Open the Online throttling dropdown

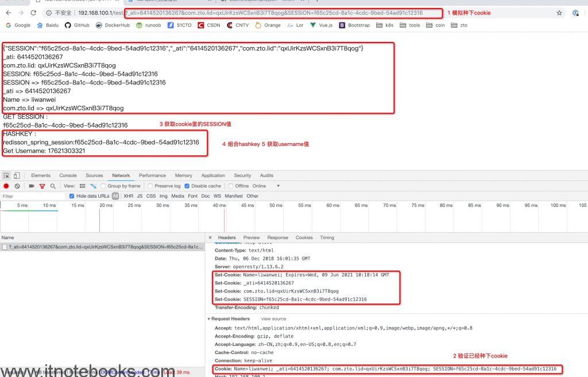266,186
